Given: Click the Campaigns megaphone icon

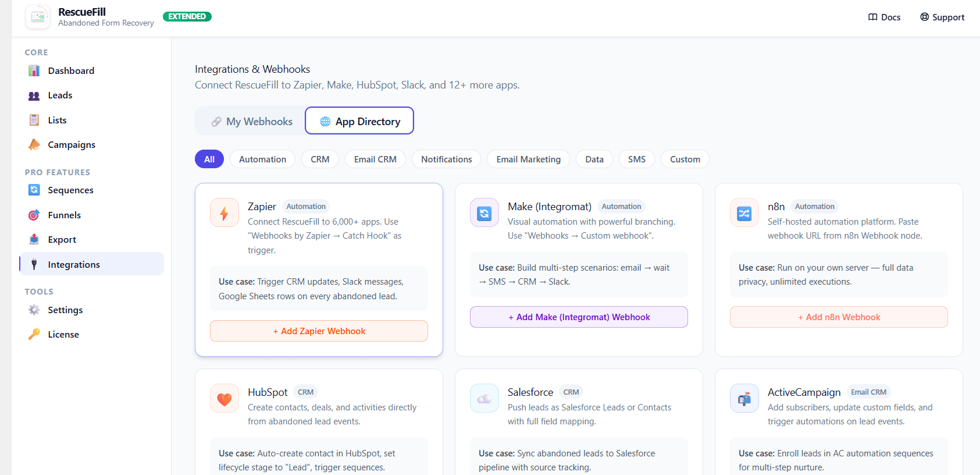Looking at the screenshot, I should tap(34, 144).
